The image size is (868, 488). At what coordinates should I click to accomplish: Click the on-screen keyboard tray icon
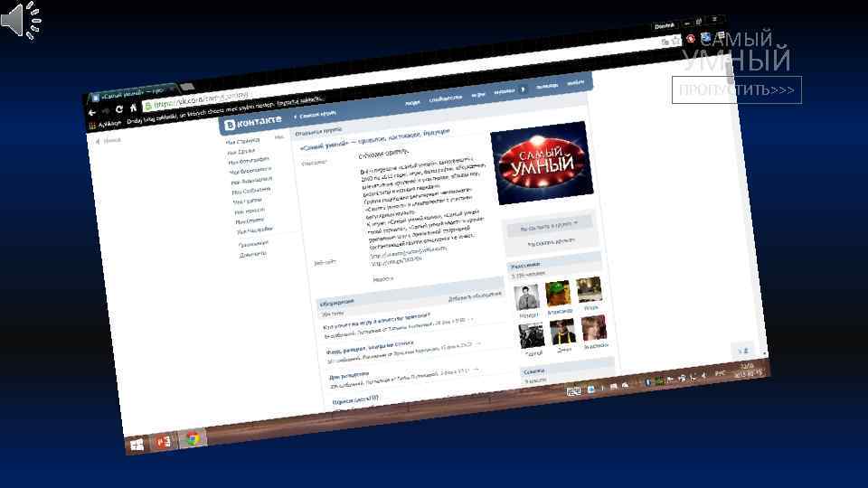(573, 391)
